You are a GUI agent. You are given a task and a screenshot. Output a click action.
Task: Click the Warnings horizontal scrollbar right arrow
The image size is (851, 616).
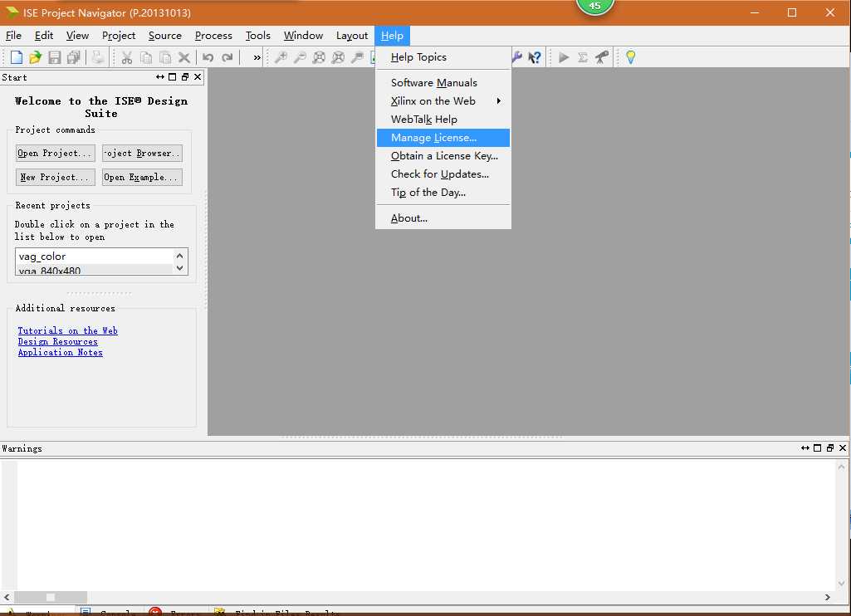tap(827, 597)
